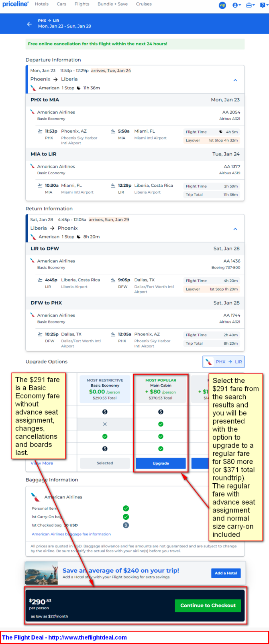Click American Airlines logo for flight AA 2054

point(33,112)
